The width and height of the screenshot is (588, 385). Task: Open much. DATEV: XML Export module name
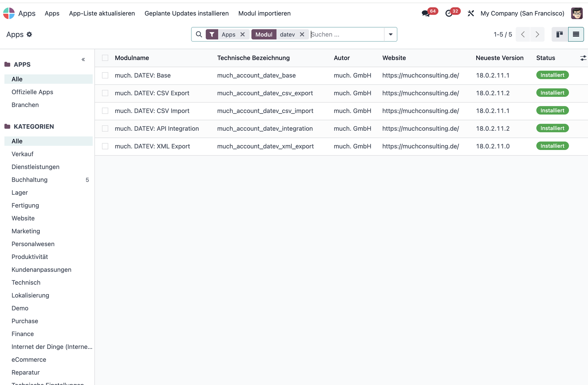coord(152,146)
